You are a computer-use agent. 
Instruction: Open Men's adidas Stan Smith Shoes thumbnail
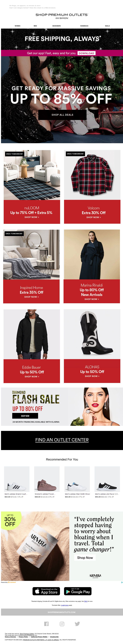point(77,479)
